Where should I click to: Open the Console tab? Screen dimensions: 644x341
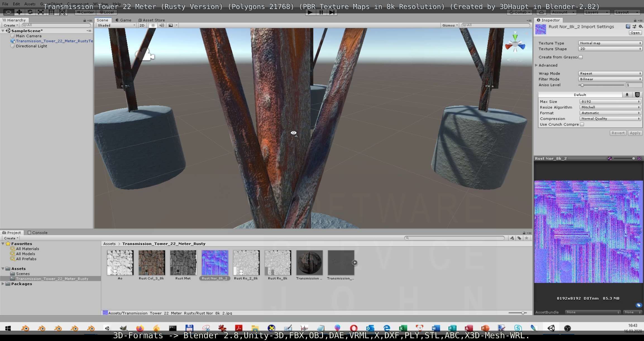coord(38,232)
